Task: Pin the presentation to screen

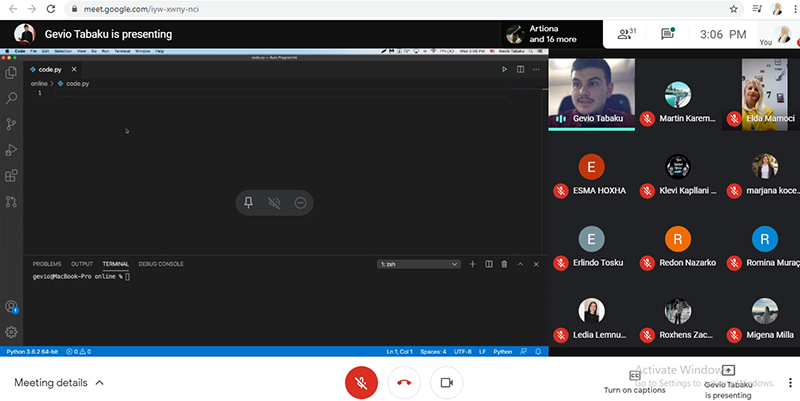Action: coord(248,203)
